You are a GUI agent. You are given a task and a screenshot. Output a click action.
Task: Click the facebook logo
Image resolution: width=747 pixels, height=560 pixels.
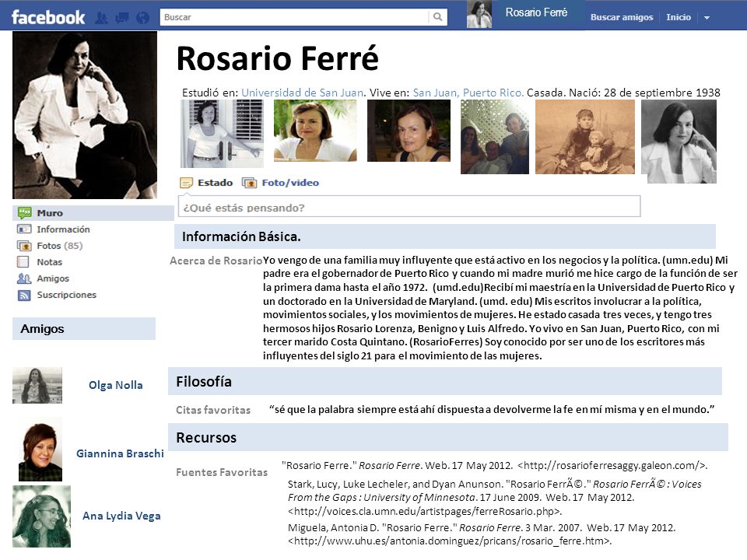pyautogui.click(x=48, y=18)
